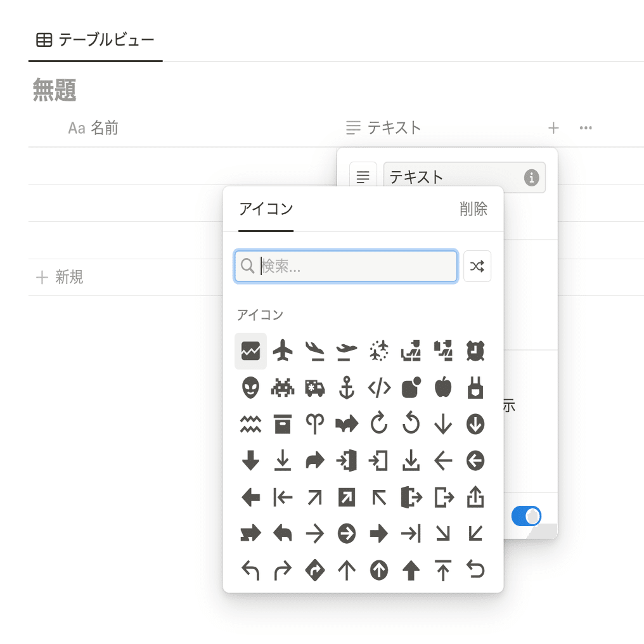Image resolution: width=644 pixels, height=644 pixels.
Task: Select the share upload arrow icon
Action: (x=475, y=496)
